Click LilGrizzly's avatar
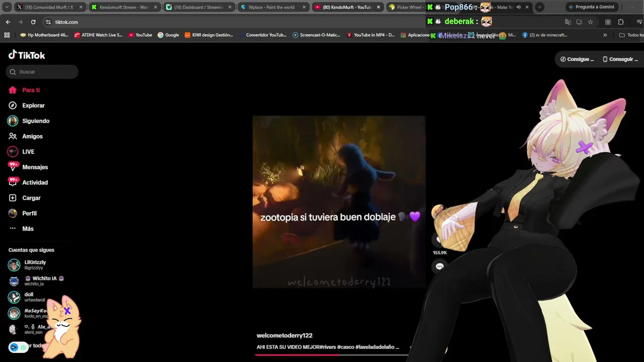Screen dimensions: 644x362 [14, 265]
